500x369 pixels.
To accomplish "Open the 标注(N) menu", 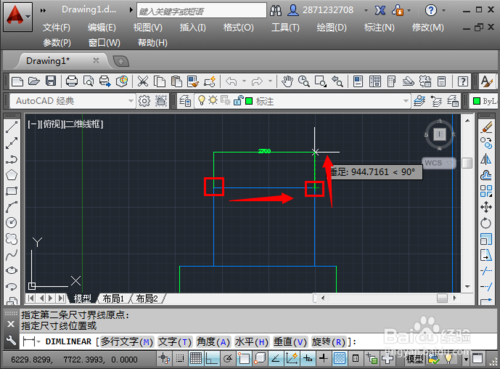I will tap(379, 27).
